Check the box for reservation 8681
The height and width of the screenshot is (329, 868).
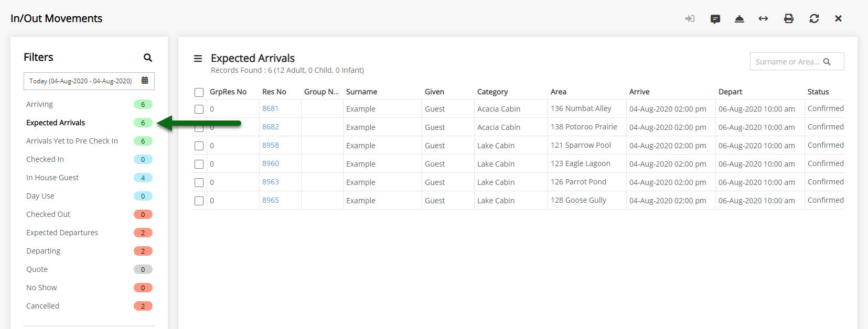point(199,109)
